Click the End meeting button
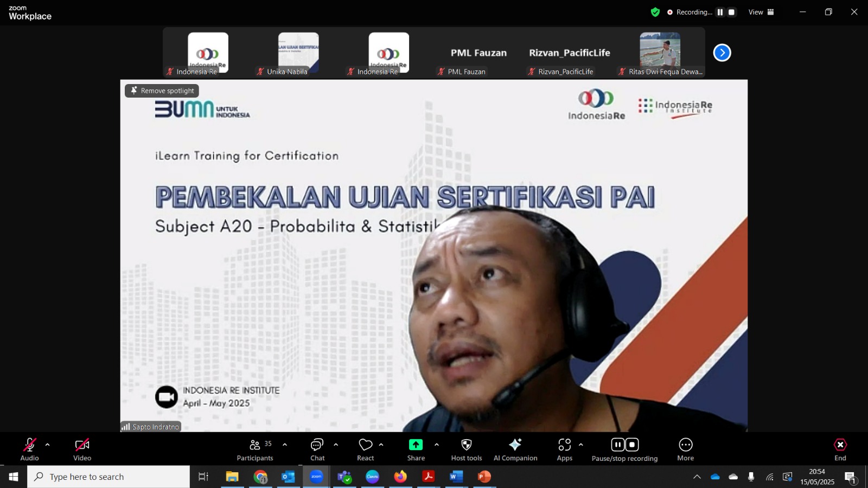This screenshot has height=488, width=868. pyautogui.click(x=840, y=450)
